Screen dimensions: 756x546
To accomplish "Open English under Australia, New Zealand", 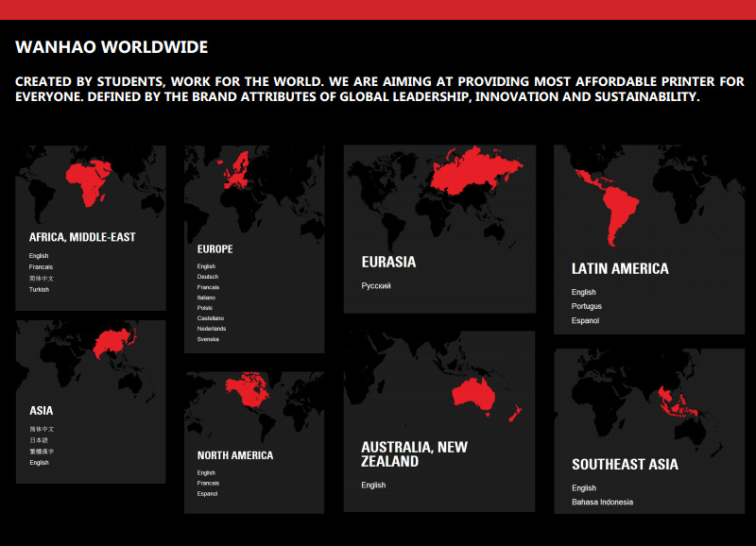I will (373, 486).
